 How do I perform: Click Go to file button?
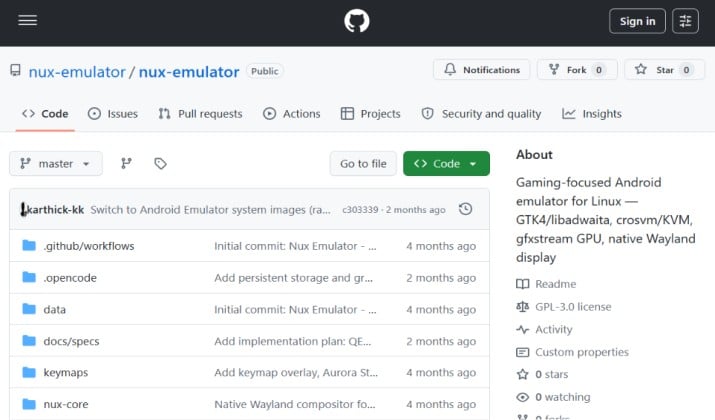pyautogui.click(x=363, y=163)
